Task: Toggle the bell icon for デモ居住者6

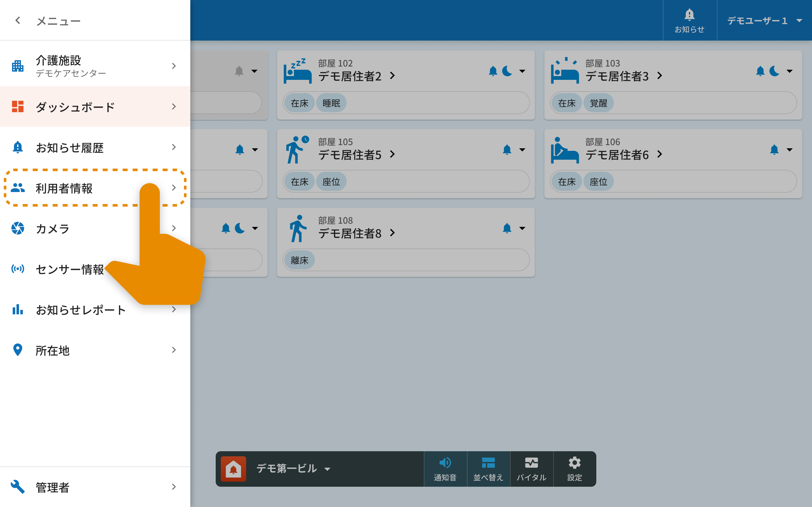Action: tap(774, 150)
